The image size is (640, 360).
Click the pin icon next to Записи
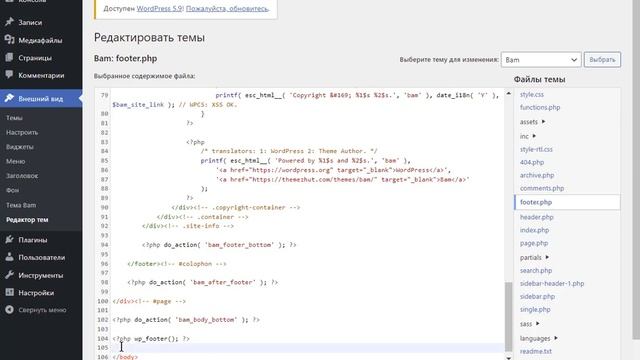click(9, 22)
